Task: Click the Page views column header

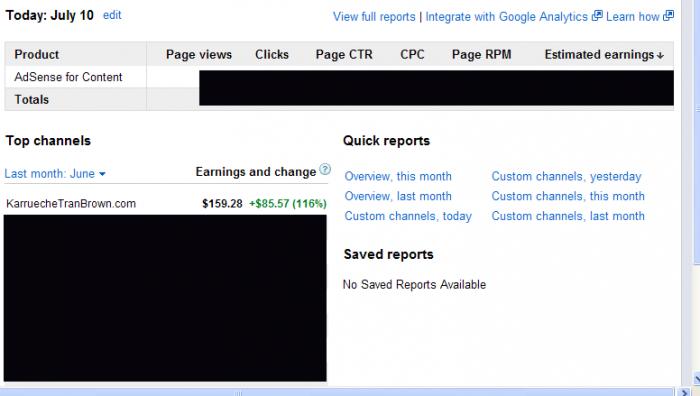Action: point(199,54)
